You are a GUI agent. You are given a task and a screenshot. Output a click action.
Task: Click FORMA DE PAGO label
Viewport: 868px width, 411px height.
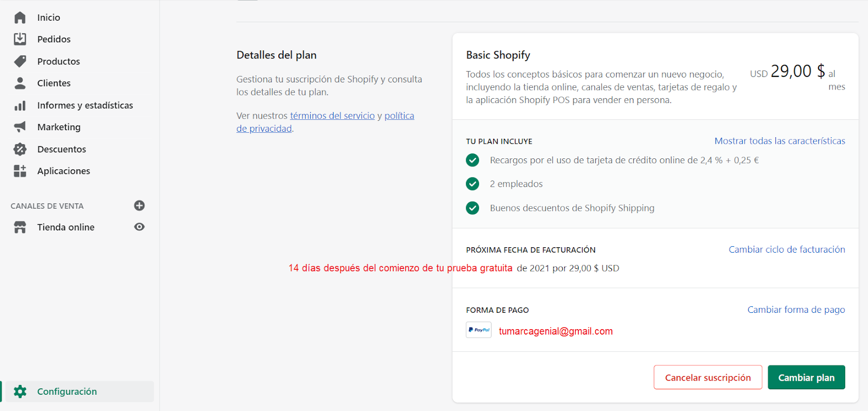coord(497,310)
